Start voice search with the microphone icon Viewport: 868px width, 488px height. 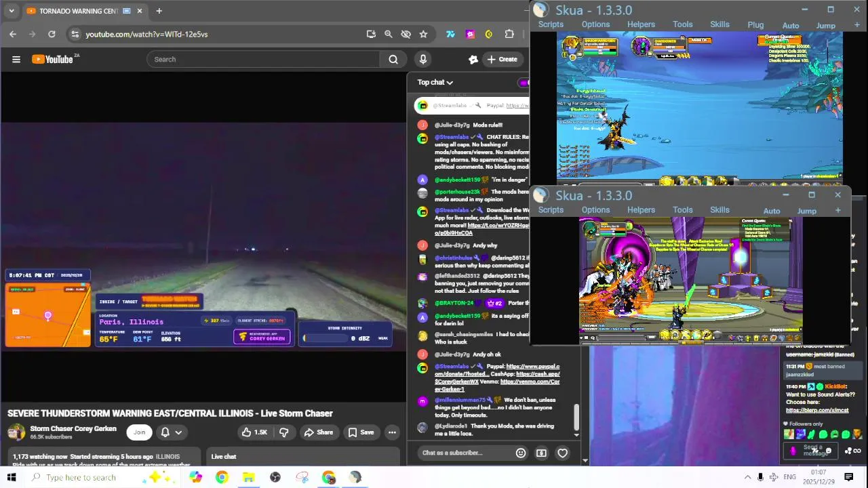[x=423, y=60]
